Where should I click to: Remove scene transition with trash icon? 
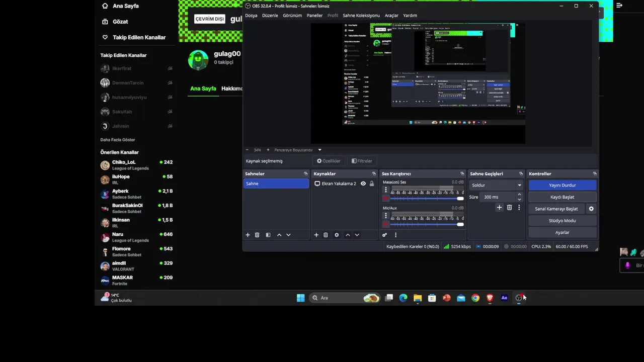(509, 207)
